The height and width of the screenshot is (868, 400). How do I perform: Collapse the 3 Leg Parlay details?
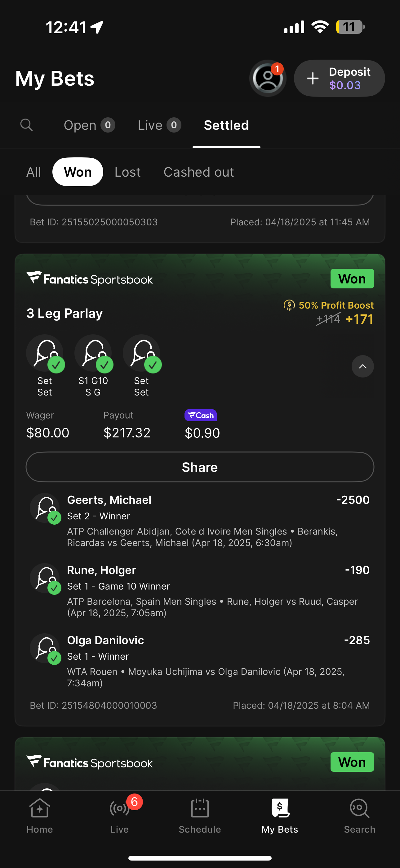362,366
